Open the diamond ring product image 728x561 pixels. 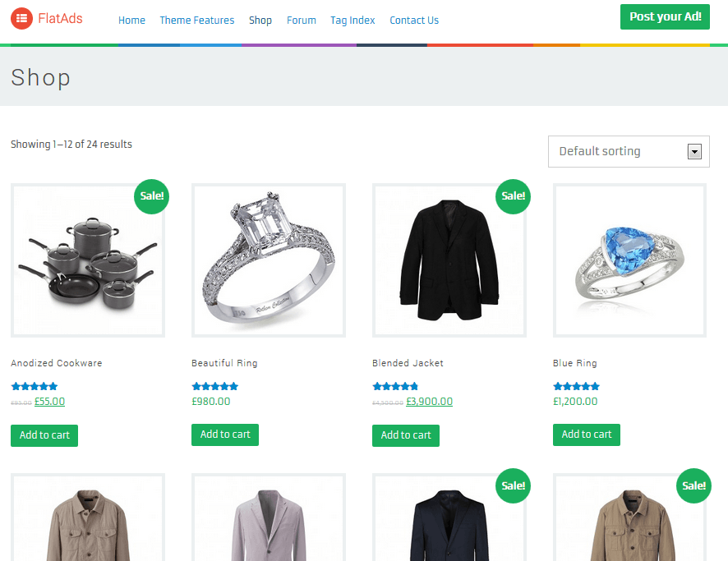[269, 260]
